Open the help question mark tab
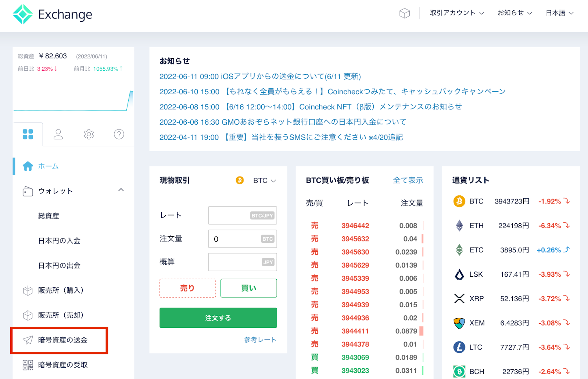 click(x=119, y=134)
